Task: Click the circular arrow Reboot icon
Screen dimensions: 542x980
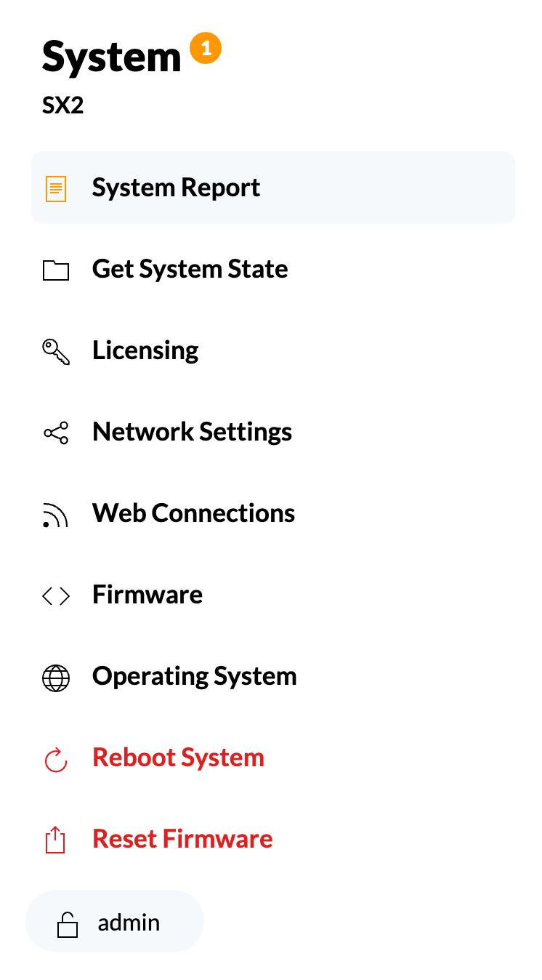Action: [56, 760]
